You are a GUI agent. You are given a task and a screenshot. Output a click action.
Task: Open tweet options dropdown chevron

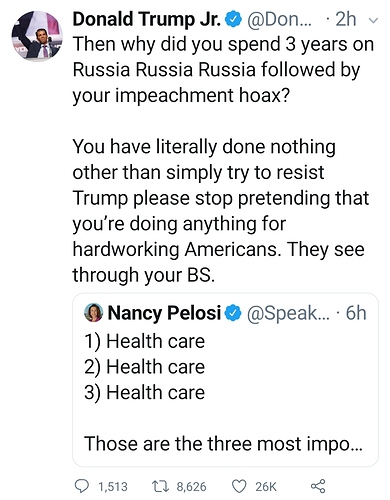click(x=374, y=21)
